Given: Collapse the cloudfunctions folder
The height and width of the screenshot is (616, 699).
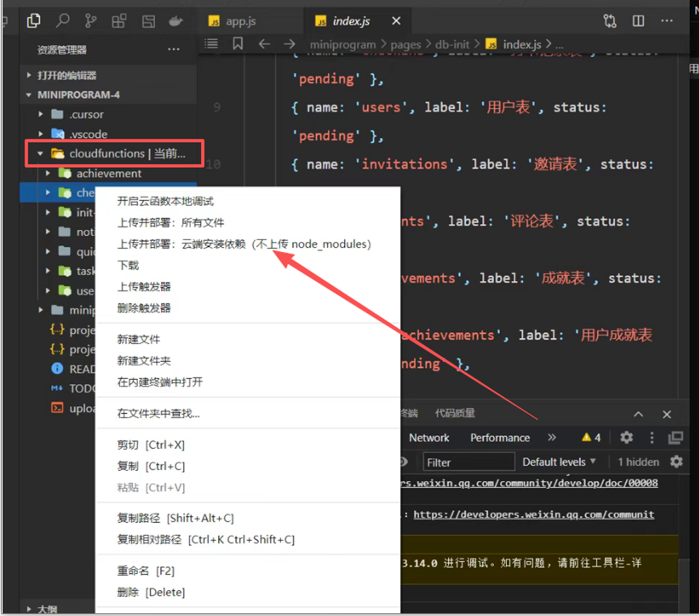Looking at the screenshot, I should 41,154.
